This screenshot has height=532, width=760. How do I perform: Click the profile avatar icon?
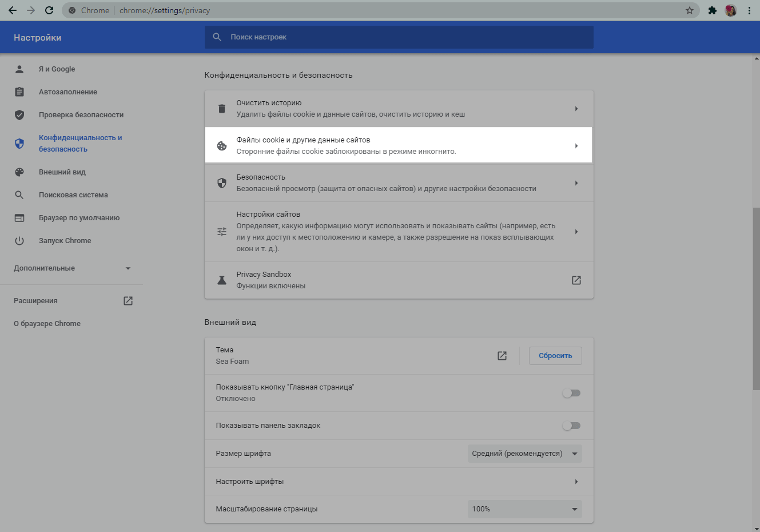point(730,10)
